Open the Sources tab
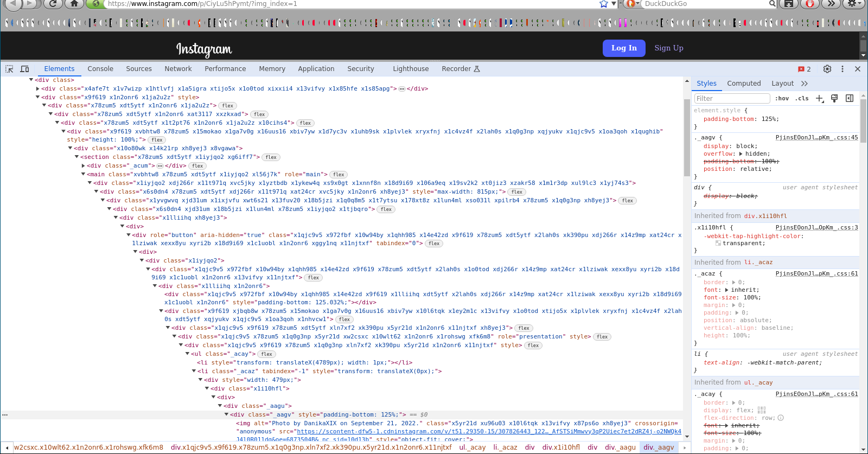The width and height of the screenshot is (868, 454). point(139,69)
